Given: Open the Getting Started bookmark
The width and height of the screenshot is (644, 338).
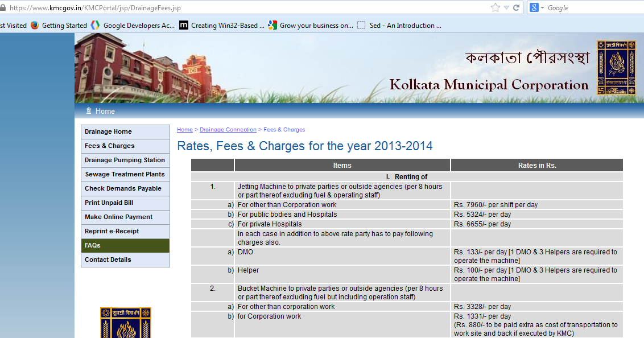Looking at the screenshot, I should coord(59,26).
